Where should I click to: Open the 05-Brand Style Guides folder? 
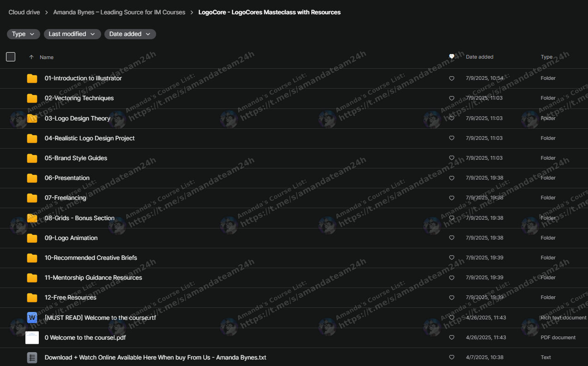pos(75,158)
